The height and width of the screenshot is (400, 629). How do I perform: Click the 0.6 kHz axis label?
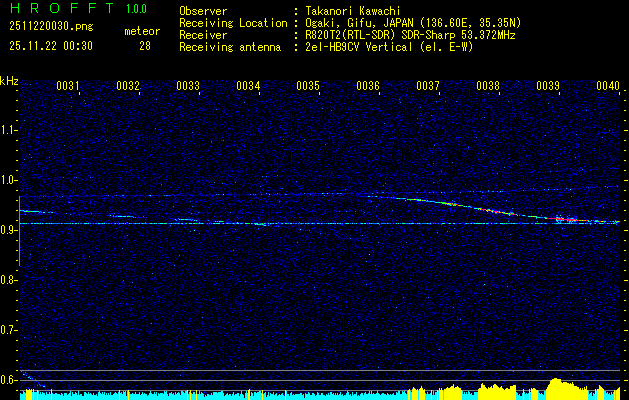point(8,380)
